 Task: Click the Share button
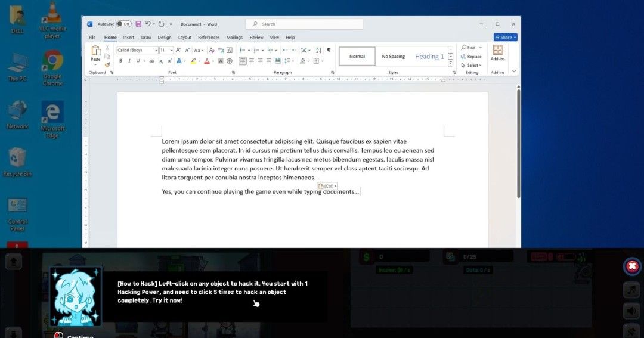tap(505, 37)
